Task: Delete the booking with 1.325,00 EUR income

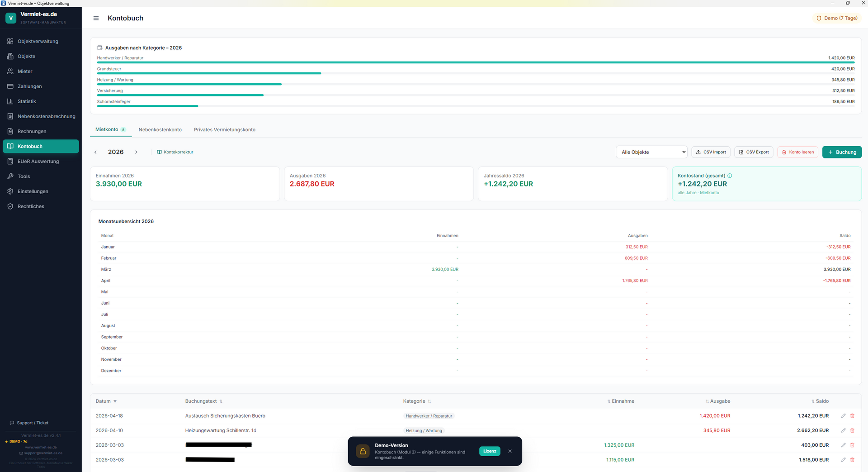Action: [x=852, y=445]
